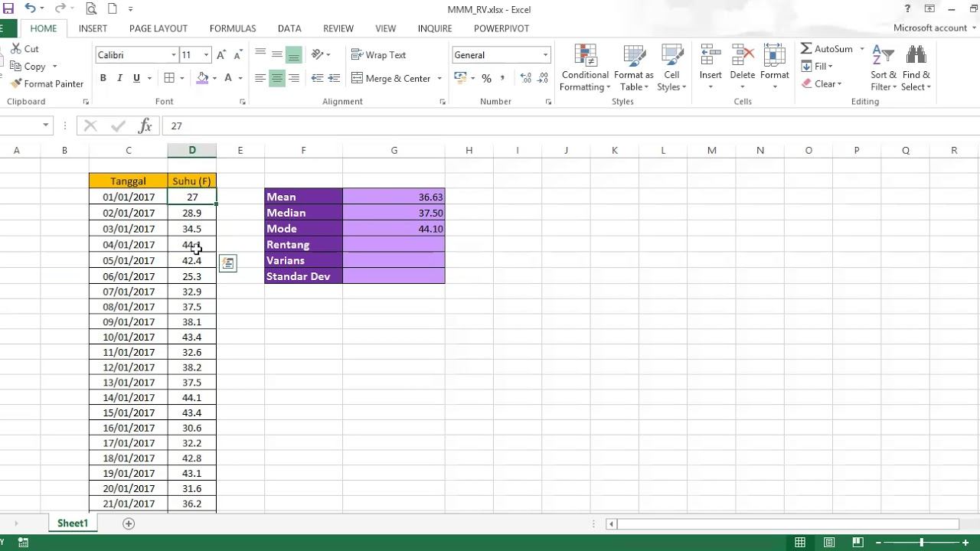Toggle Underline formatting
This screenshot has width=980, height=551.
coord(137,78)
